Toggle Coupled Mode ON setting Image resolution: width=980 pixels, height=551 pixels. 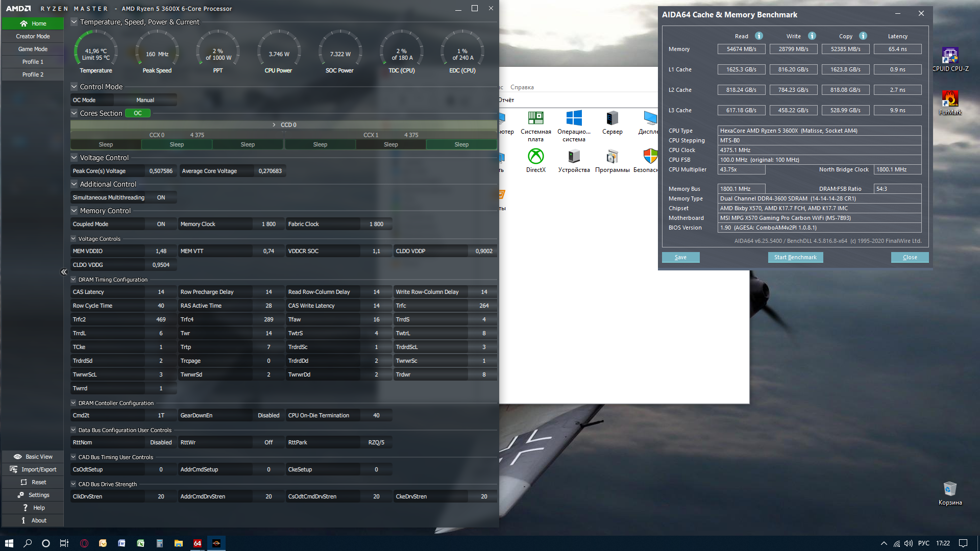click(x=161, y=224)
